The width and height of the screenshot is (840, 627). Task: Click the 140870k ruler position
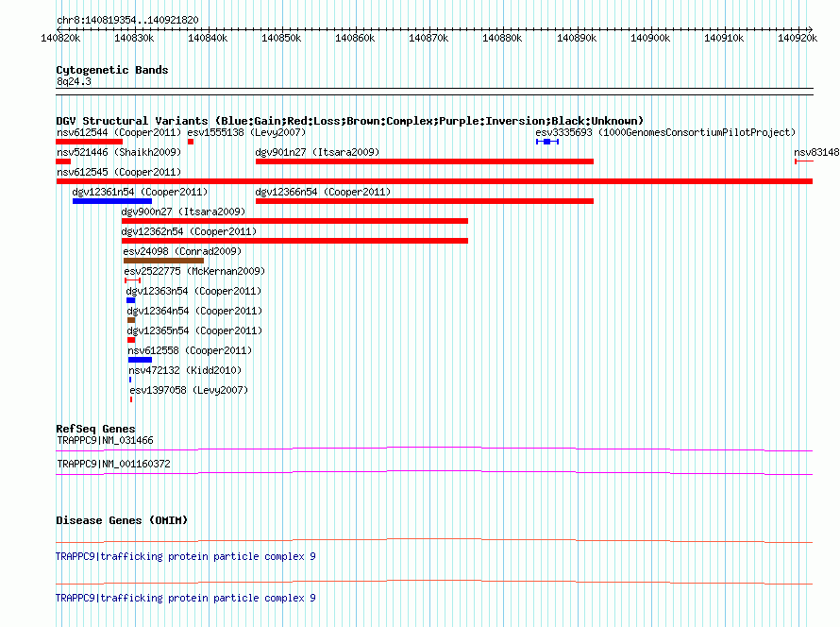(x=428, y=38)
